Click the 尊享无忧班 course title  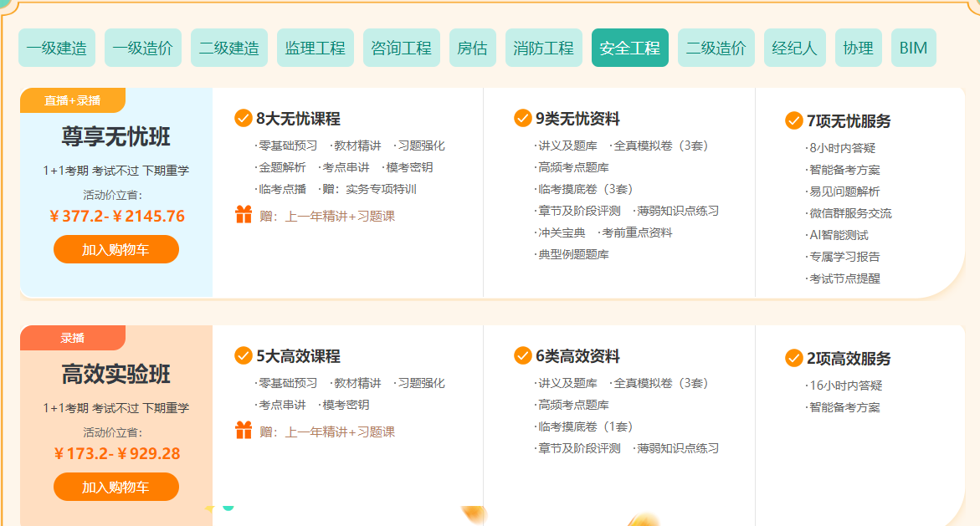click(x=116, y=137)
